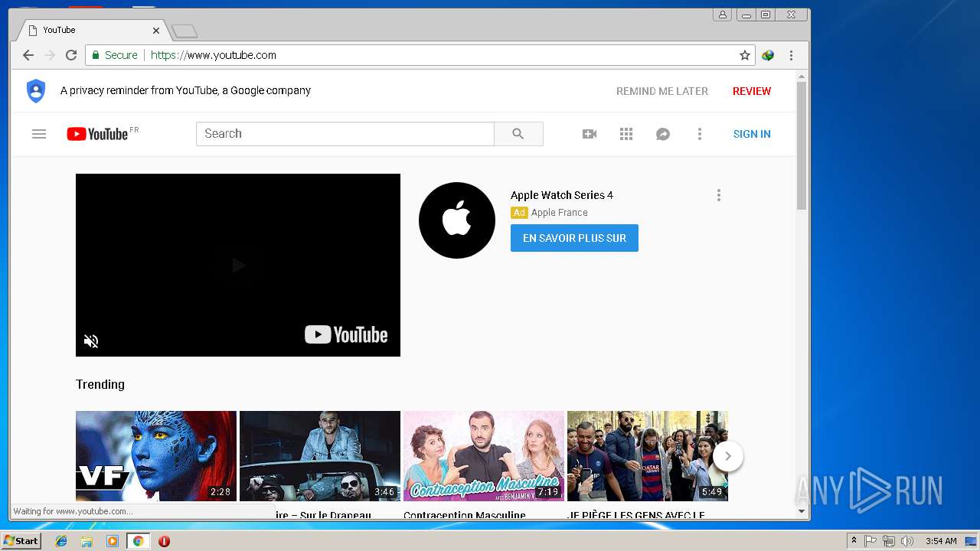Image resolution: width=980 pixels, height=551 pixels.
Task: Show hidden system tray icons
Action: pos(854,541)
